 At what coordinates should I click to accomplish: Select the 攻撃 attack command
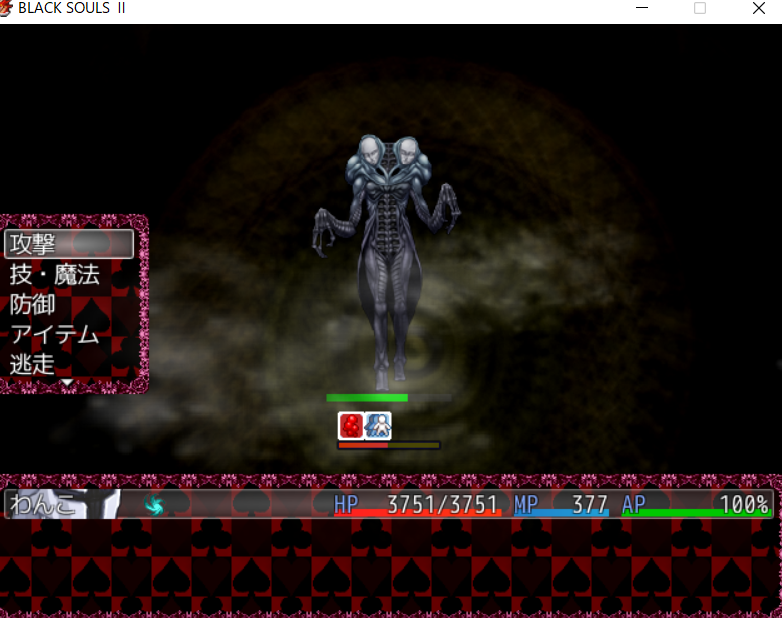click(x=69, y=244)
